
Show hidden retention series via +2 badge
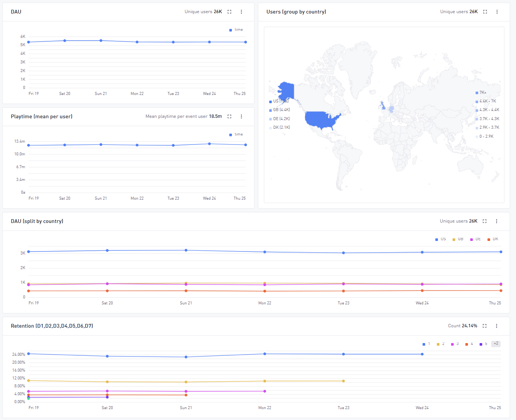tap(496, 344)
